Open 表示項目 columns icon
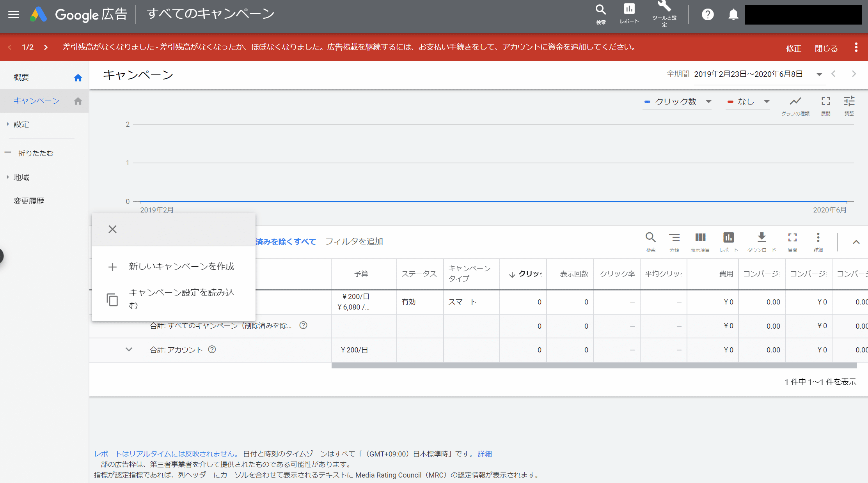 [x=700, y=238]
